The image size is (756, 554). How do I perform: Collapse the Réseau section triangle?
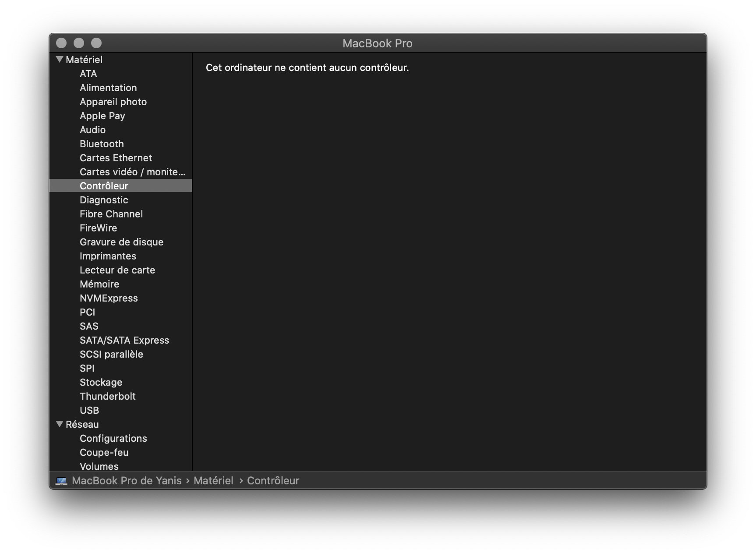(x=60, y=424)
